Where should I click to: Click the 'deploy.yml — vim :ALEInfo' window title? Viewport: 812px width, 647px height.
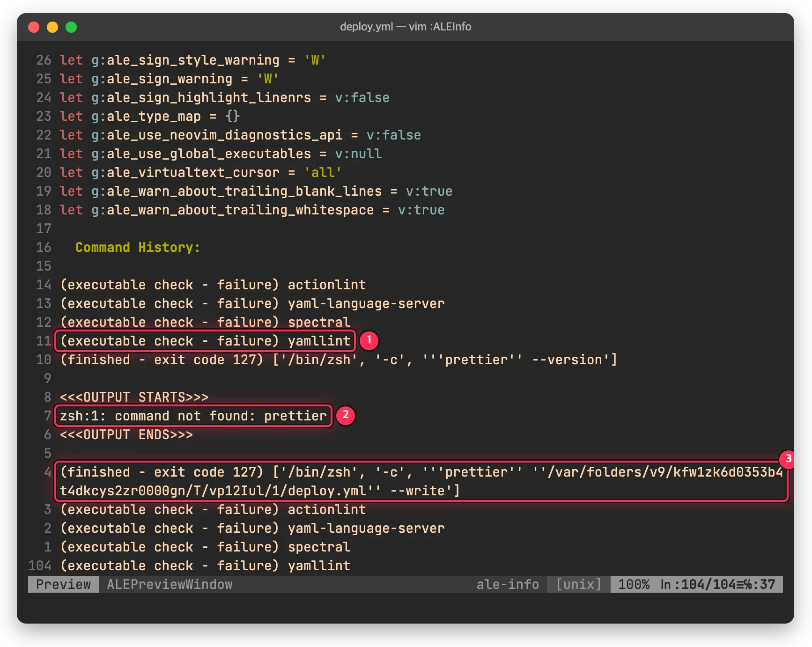(x=406, y=27)
